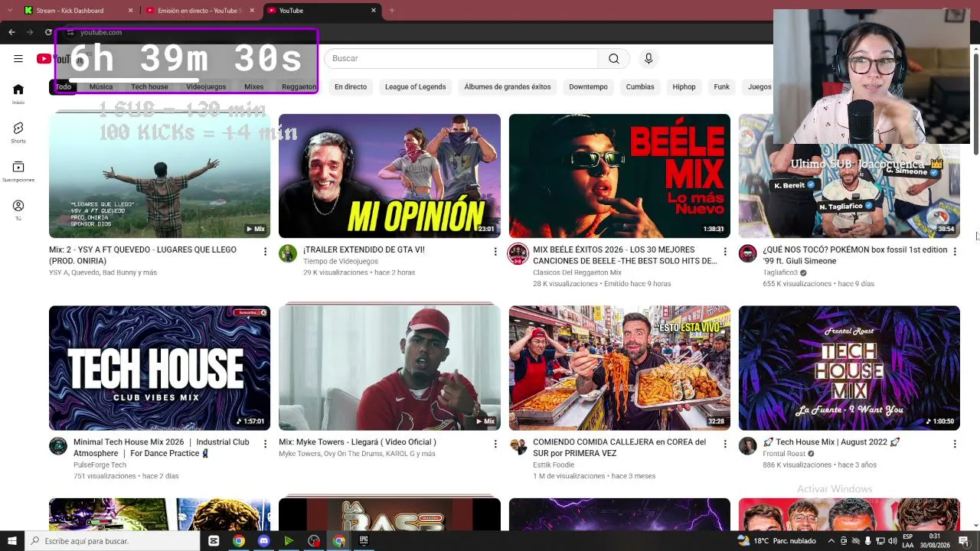980x551 pixels.
Task: Open Clasicos Del Reggaeton Mix channel avatar
Action: click(x=518, y=253)
